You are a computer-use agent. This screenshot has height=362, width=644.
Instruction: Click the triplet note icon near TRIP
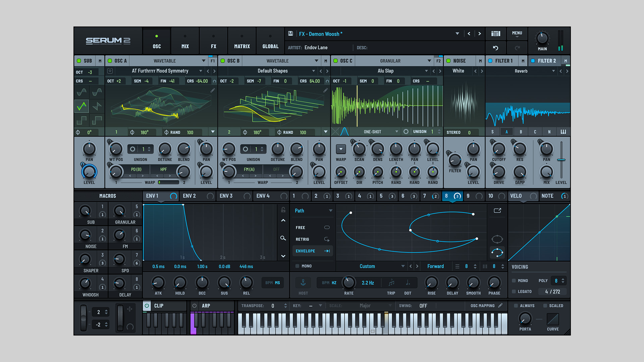(x=391, y=283)
